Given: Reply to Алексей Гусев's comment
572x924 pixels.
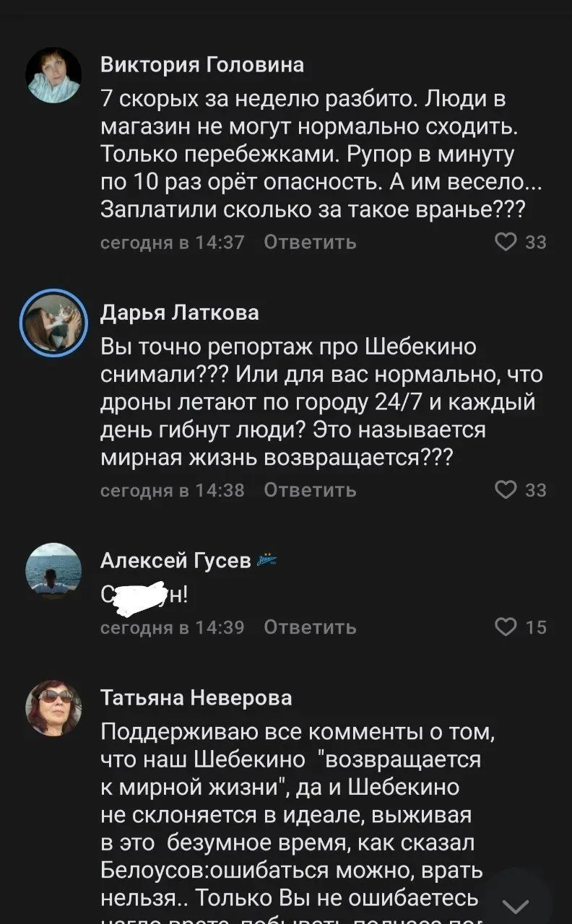Looking at the screenshot, I should point(310,628).
